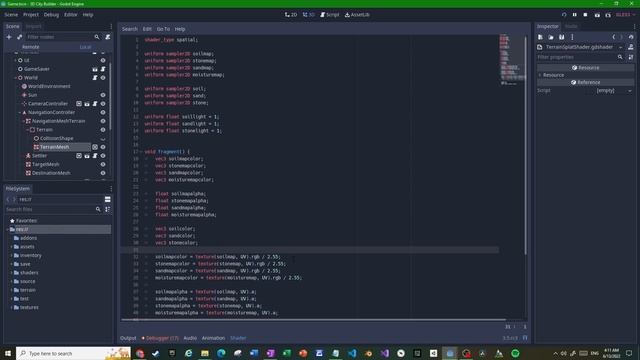Open the Debugger bottom panel

click(160, 338)
